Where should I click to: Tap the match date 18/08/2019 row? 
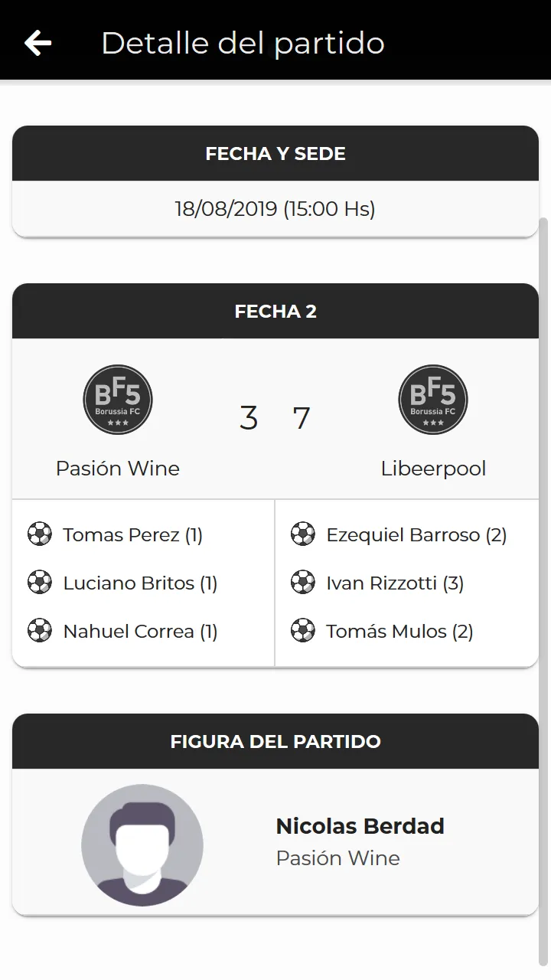tap(275, 209)
